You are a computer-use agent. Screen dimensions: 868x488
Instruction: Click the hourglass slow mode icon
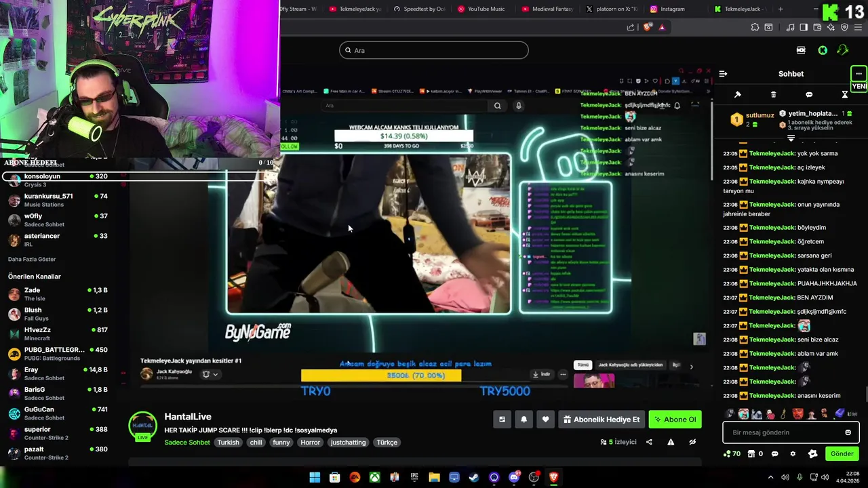[845, 95]
